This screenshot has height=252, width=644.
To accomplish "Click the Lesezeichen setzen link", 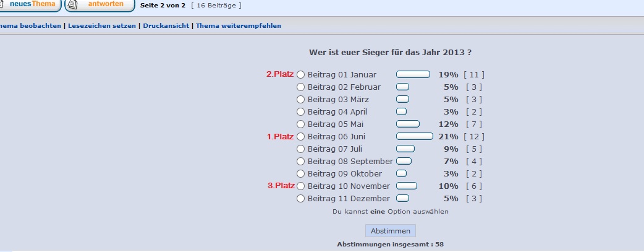I will (102, 26).
